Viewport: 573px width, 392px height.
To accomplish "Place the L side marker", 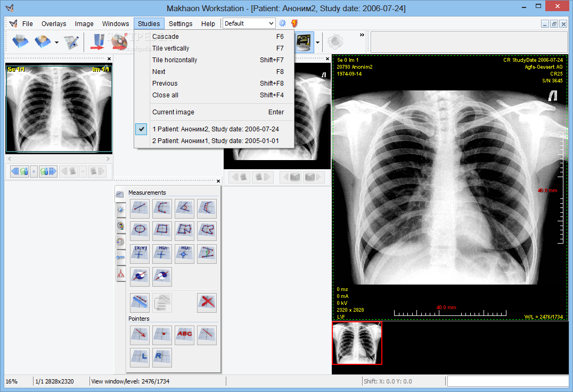I will click(140, 357).
